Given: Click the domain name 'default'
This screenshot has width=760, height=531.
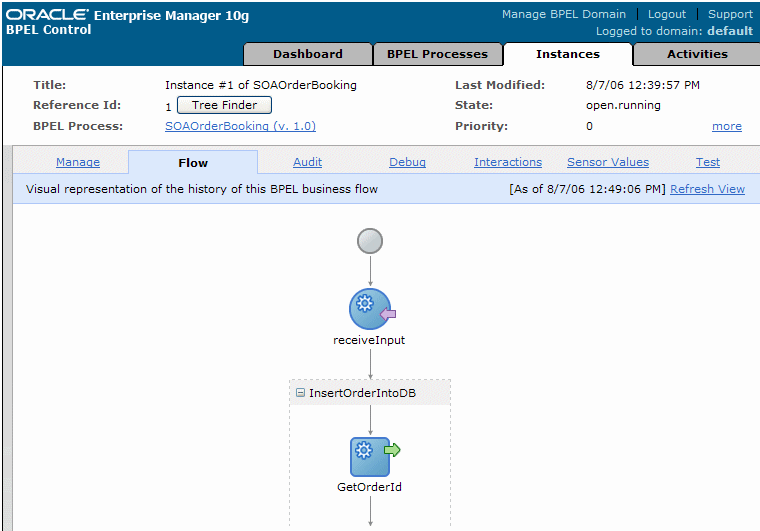Looking at the screenshot, I should click(x=730, y=31).
